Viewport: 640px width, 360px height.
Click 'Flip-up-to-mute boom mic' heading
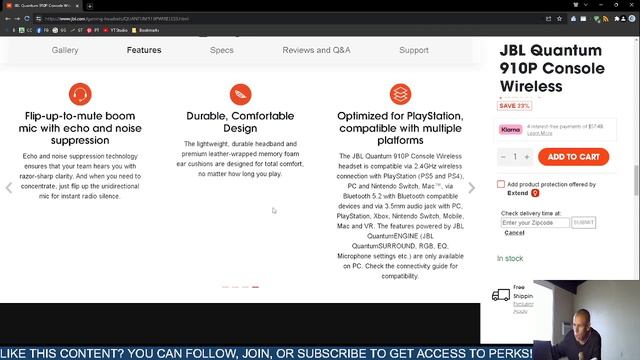point(80,128)
